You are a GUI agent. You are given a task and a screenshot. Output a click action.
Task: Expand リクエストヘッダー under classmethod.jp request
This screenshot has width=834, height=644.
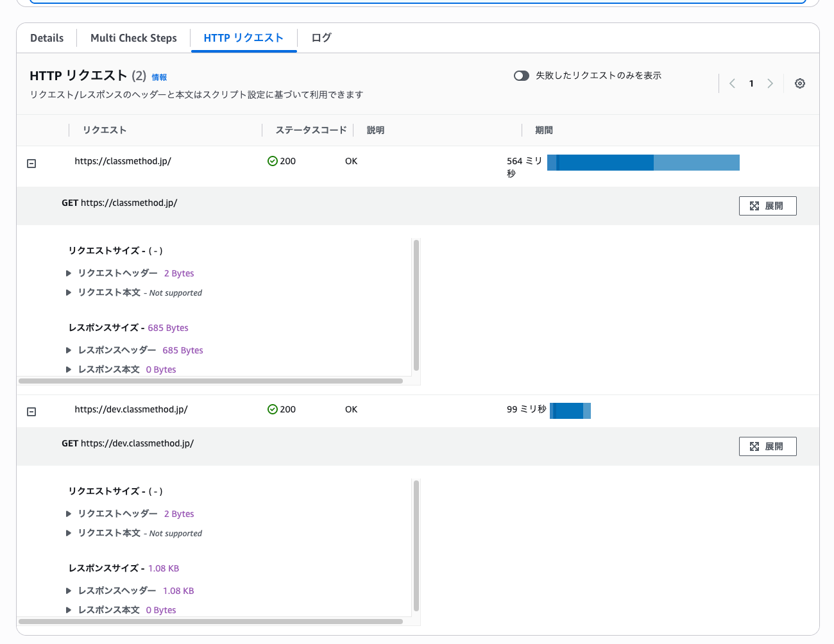point(69,273)
